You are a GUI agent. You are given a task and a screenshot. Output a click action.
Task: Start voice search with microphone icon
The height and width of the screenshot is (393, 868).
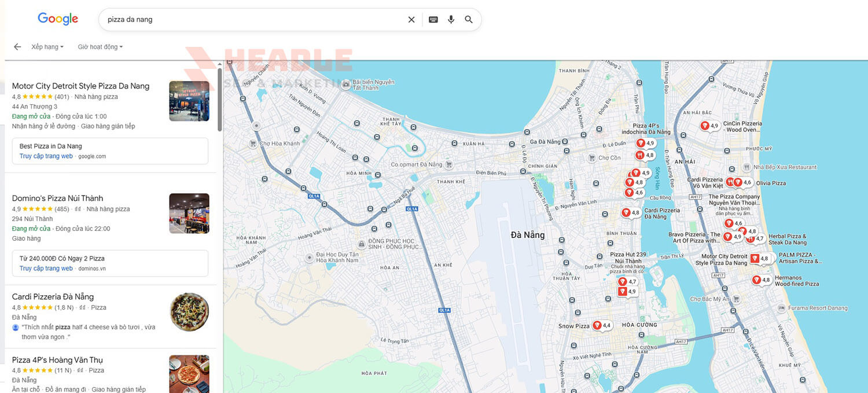click(451, 20)
